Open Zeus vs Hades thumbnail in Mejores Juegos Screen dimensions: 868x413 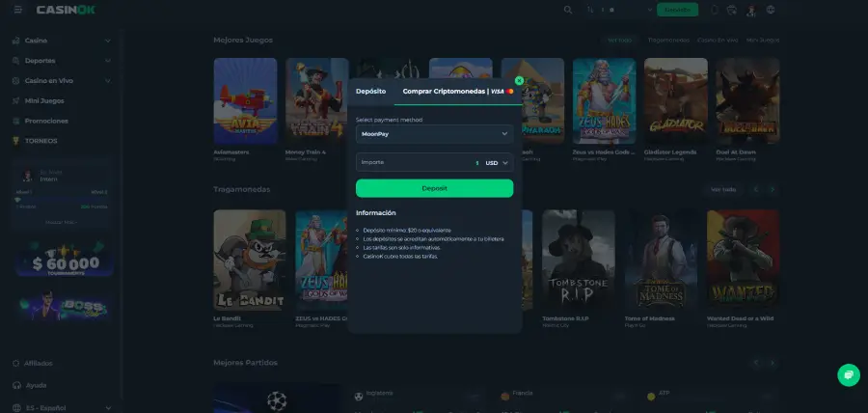604,100
